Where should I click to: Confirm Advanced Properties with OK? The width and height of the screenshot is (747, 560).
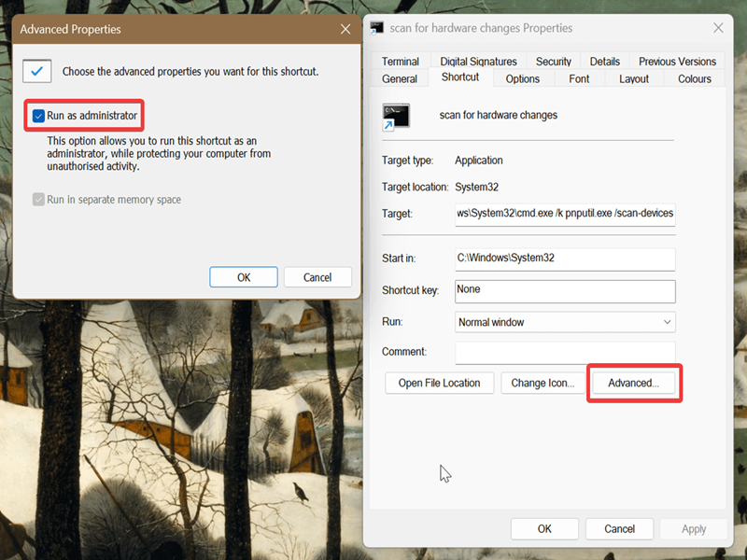[244, 277]
